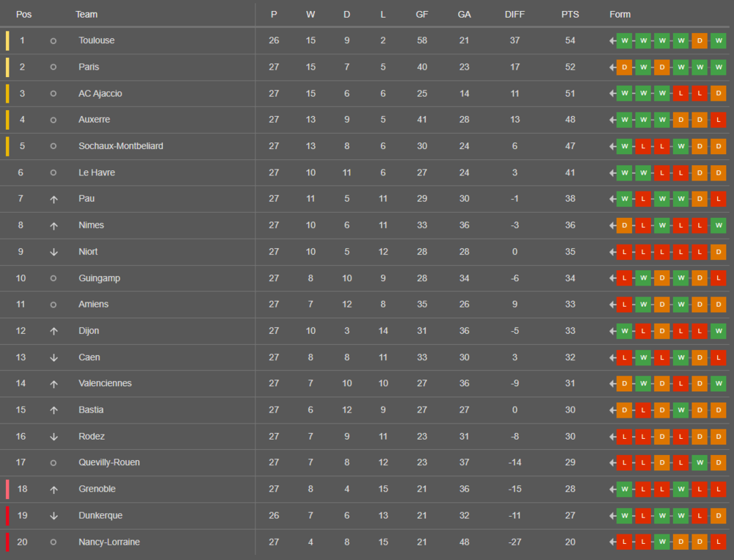This screenshot has height=560, width=734.
Task: Click Grenoble's upward movement arrow icon
Action: point(54,490)
